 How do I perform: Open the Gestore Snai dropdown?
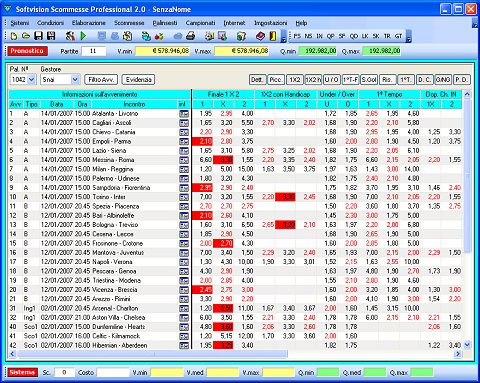[x=75, y=80]
